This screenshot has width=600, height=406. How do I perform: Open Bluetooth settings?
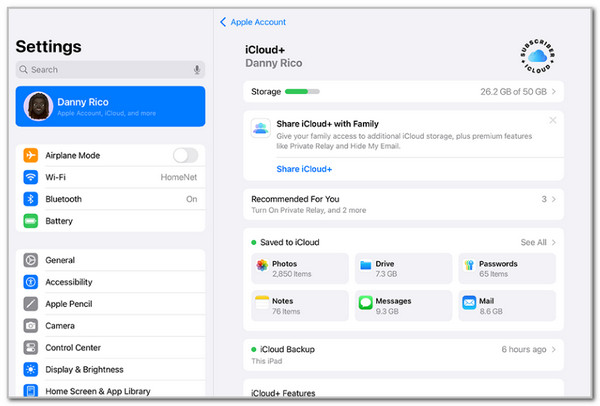(110, 199)
